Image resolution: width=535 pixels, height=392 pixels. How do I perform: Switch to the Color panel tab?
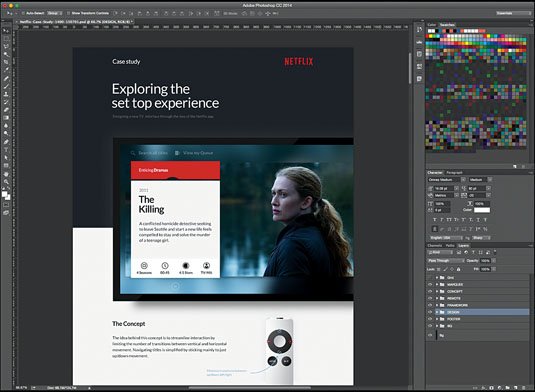coord(432,25)
